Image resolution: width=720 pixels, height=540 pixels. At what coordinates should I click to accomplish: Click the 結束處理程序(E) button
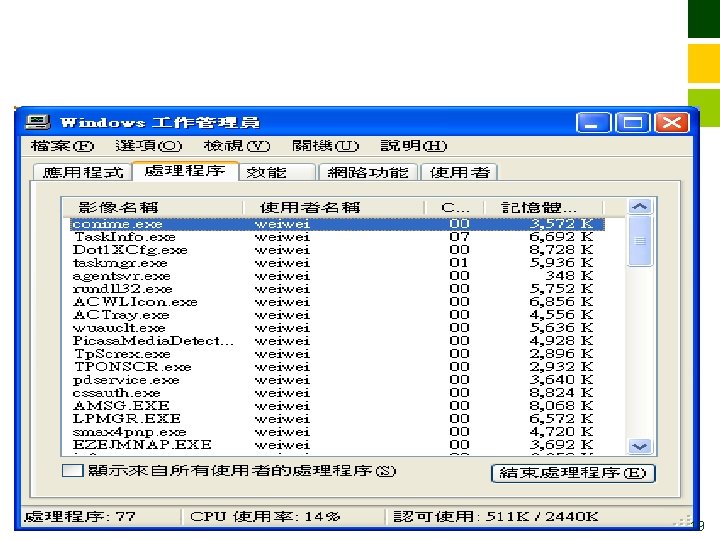tap(573, 472)
